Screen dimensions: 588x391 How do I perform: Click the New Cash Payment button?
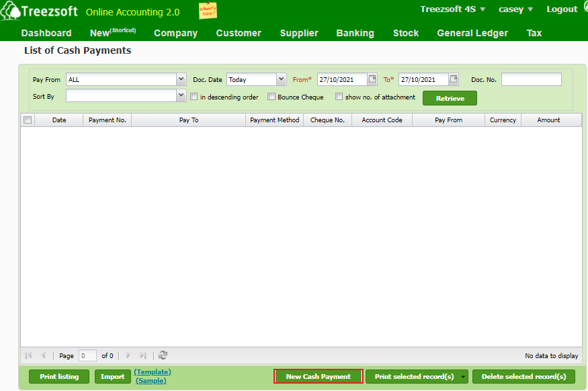pos(319,376)
